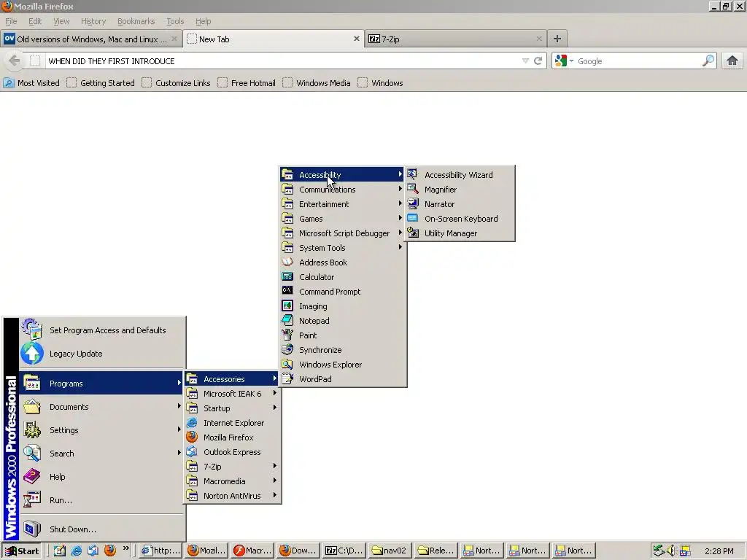The width and height of the screenshot is (747, 560).
Task: Click the search magnifier icon
Action: (x=708, y=61)
